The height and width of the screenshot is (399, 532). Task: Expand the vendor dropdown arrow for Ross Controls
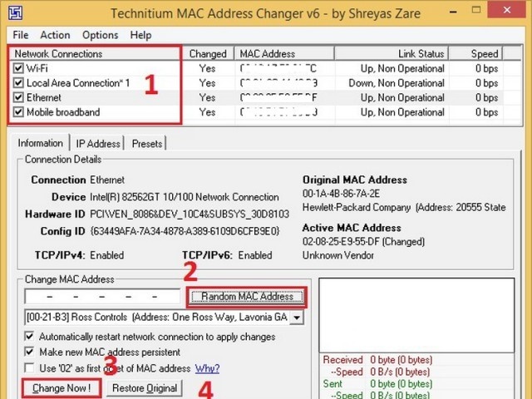(x=297, y=318)
